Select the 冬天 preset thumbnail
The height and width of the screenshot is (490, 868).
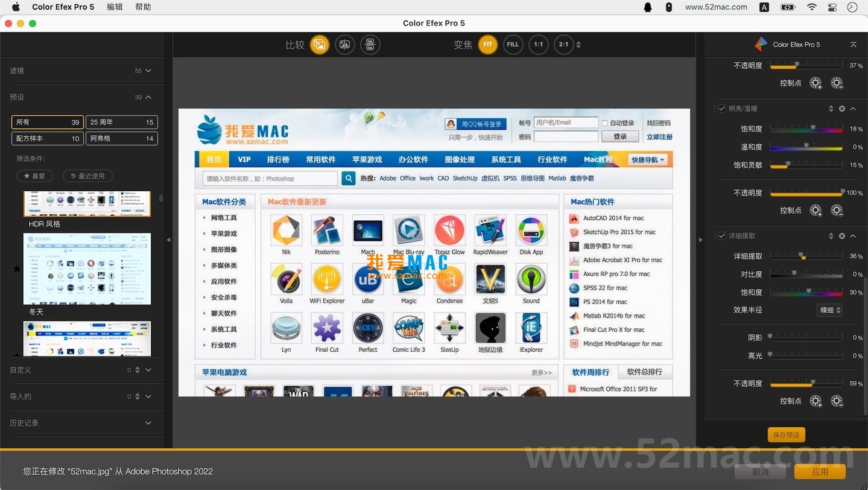click(87, 269)
